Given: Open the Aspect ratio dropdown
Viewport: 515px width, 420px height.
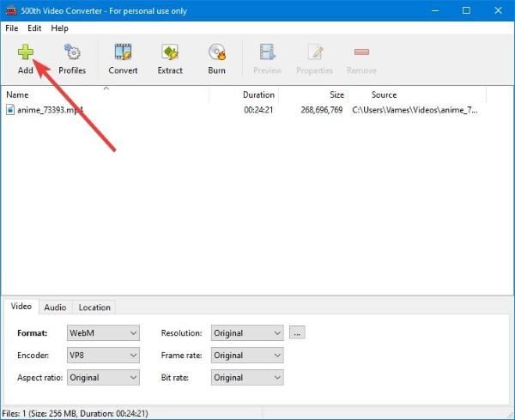Looking at the screenshot, I should 103,378.
